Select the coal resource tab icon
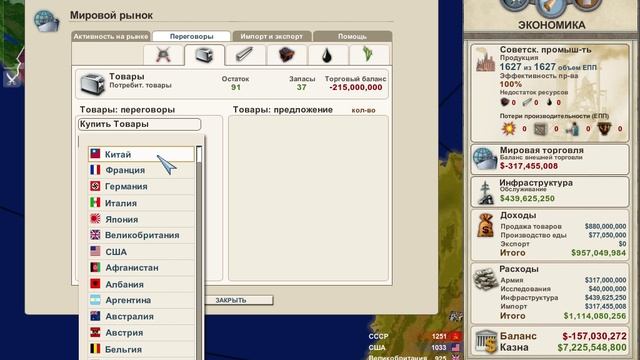 (x=287, y=55)
